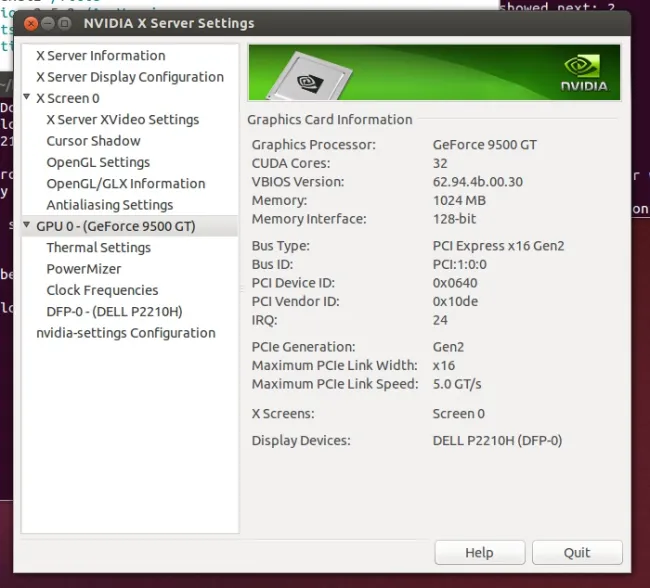Viewport: 650px width, 588px height.
Task: Collapse the X Screen 0 tree arrow
Action: point(27,98)
